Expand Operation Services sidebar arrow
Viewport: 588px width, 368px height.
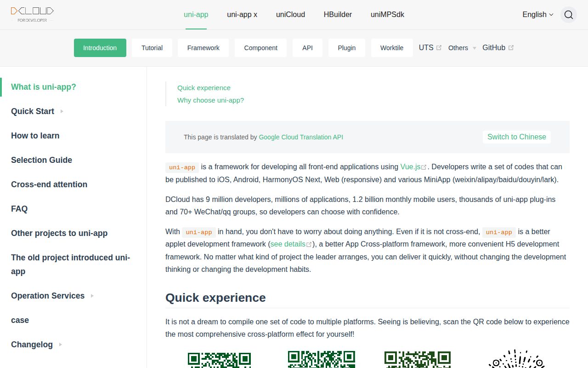tap(92, 296)
